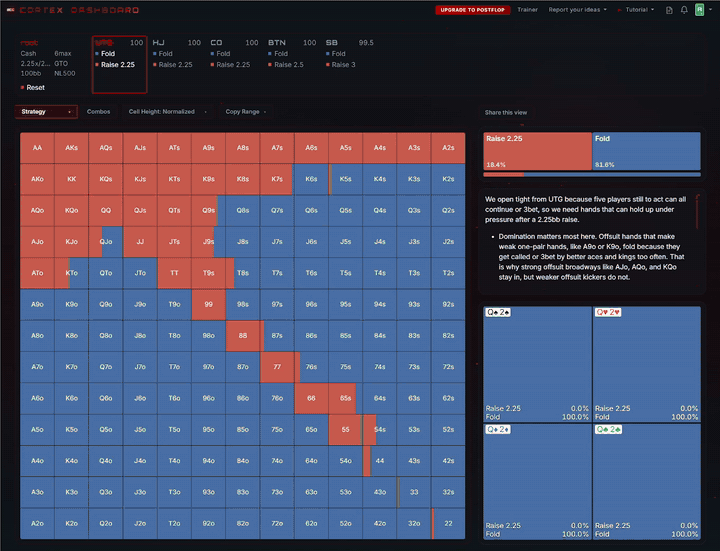Select the 33 cell
The width and height of the screenshot is (720, 551).
tap(414, 492)
